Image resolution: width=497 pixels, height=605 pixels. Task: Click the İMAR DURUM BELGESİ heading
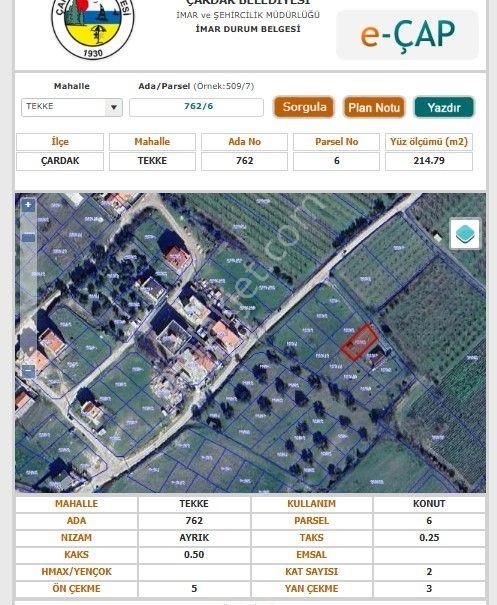coord(248,29)
